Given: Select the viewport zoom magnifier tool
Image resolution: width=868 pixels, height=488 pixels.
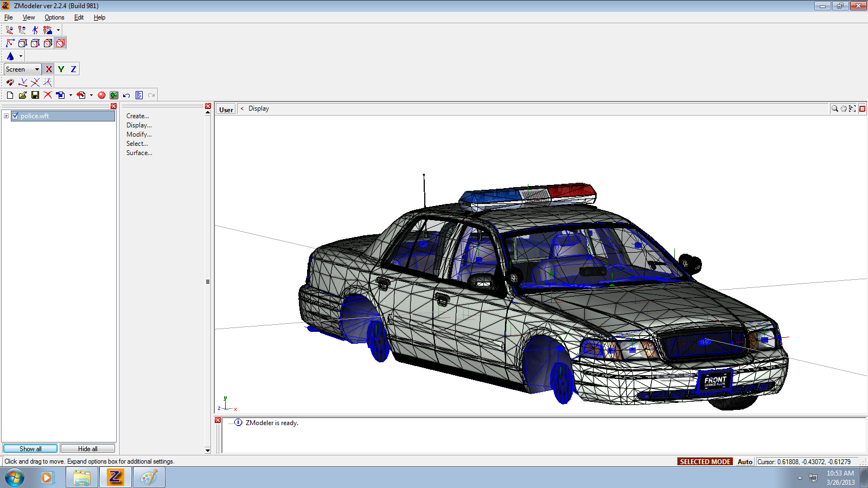Looking at the screenshot, I should pos(834,108).
